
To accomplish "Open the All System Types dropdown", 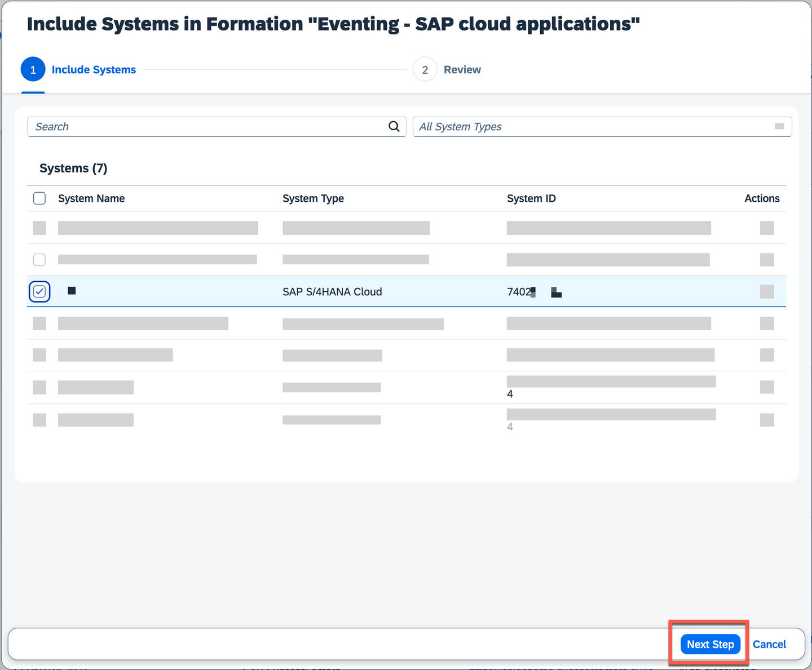I will click(x=602, y=127).
